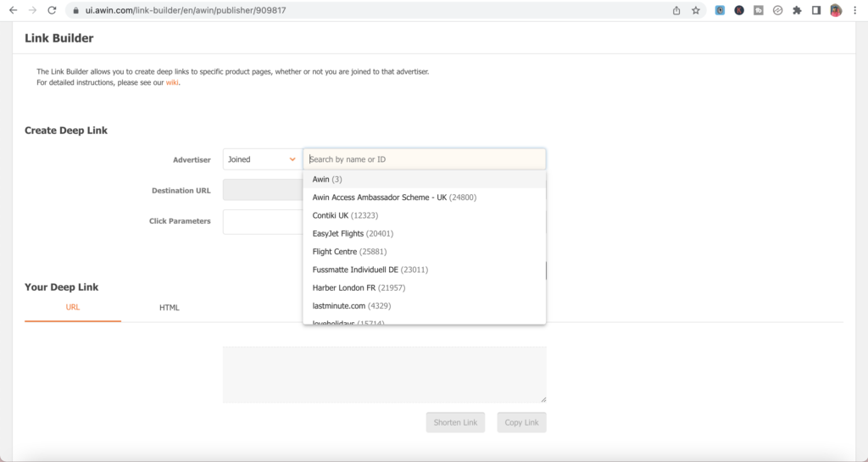The height and width of the screenshot is (462, 868).
Task: Go forward in browser history
Action: pos(33,10)
